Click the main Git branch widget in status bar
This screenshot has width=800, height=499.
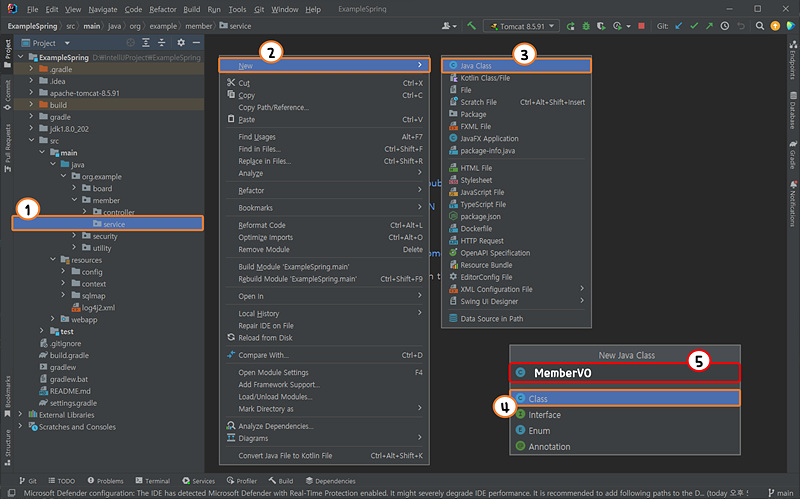coord(781,493)
